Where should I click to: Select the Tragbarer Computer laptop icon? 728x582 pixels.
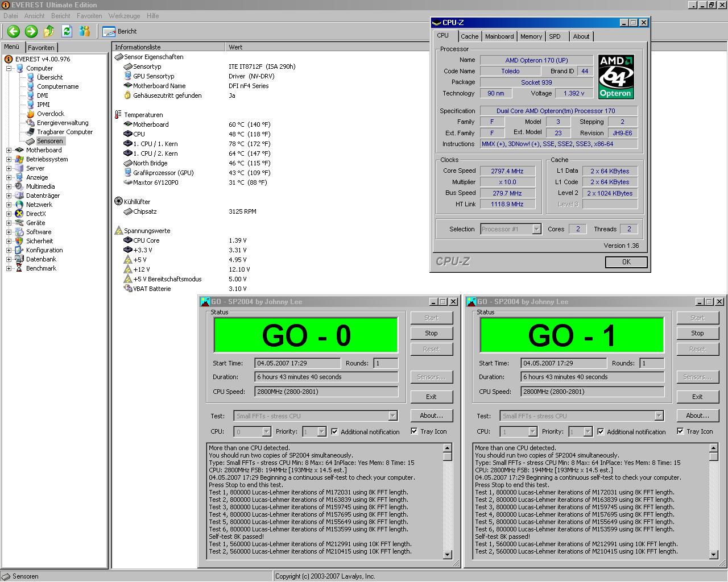pos(31,132)
